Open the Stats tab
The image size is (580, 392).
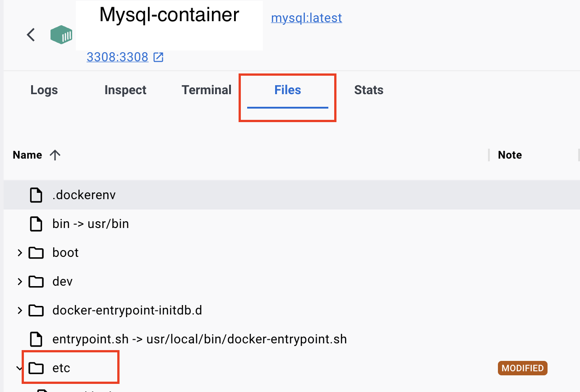(x=369, y=90)
